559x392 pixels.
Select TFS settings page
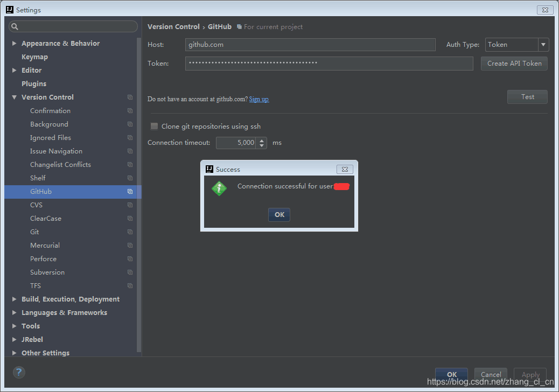[x=36, y=286]
